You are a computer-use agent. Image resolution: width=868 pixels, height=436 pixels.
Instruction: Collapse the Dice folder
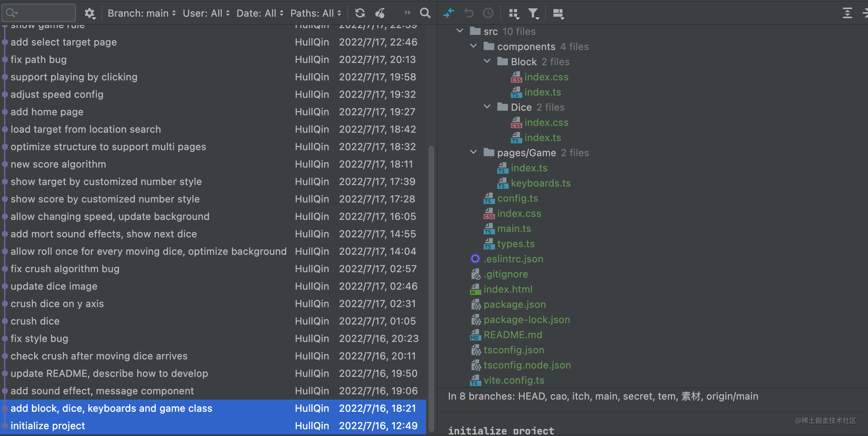(487, 107)
